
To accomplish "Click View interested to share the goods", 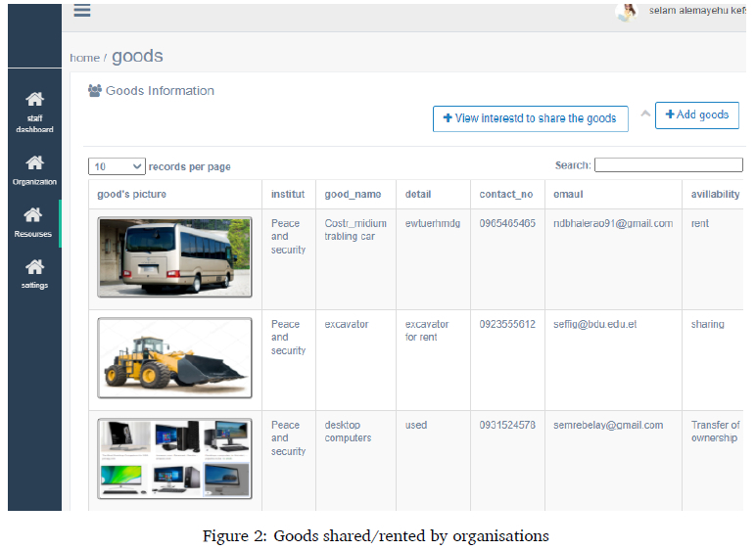I will [530, 118].
